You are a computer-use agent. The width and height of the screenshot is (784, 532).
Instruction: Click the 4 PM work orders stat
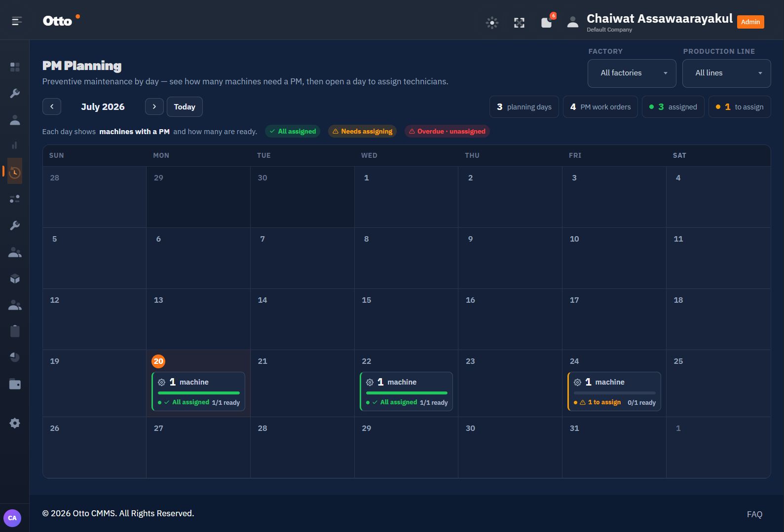600,107
